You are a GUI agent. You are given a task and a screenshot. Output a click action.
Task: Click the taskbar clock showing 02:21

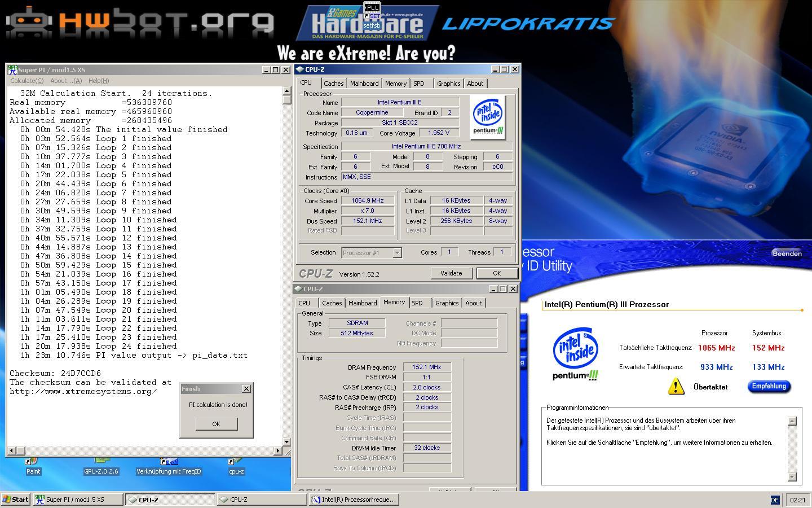point(798,500)
